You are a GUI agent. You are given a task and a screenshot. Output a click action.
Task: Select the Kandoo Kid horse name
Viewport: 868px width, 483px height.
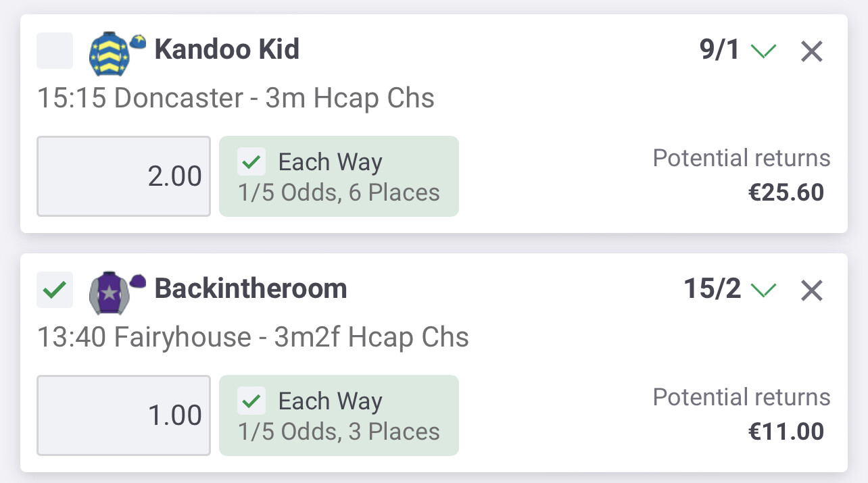pos(227,50)
